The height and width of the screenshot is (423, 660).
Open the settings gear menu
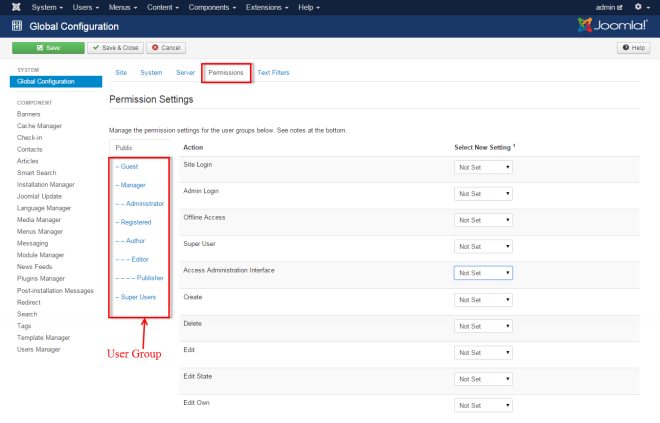tap(641, 7)
